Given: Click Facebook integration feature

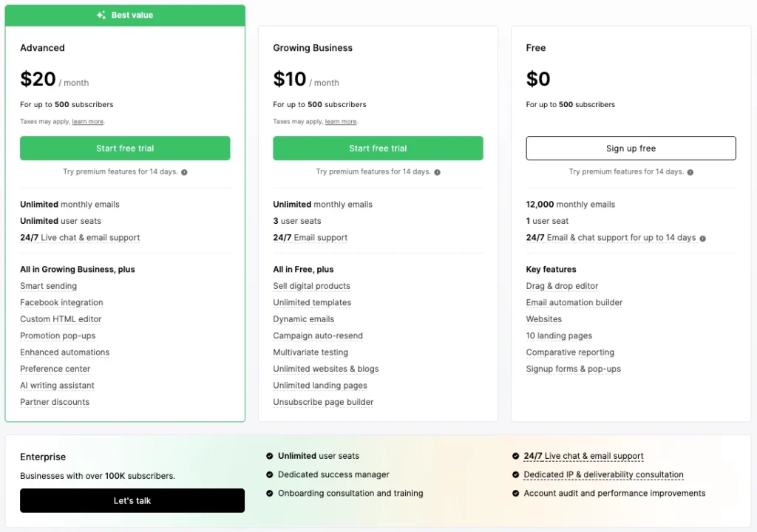Looking at the screenshot, I should (x=61, y=303).
